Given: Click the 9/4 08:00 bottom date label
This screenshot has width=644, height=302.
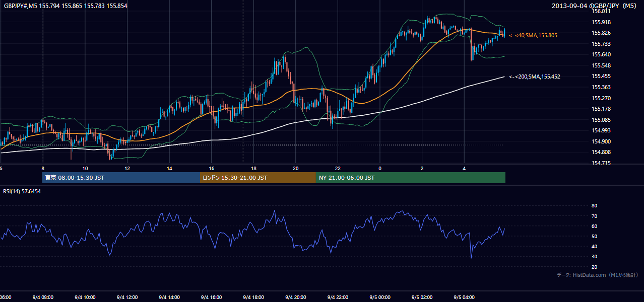Looking at the screenshot, I should [42, 297].
